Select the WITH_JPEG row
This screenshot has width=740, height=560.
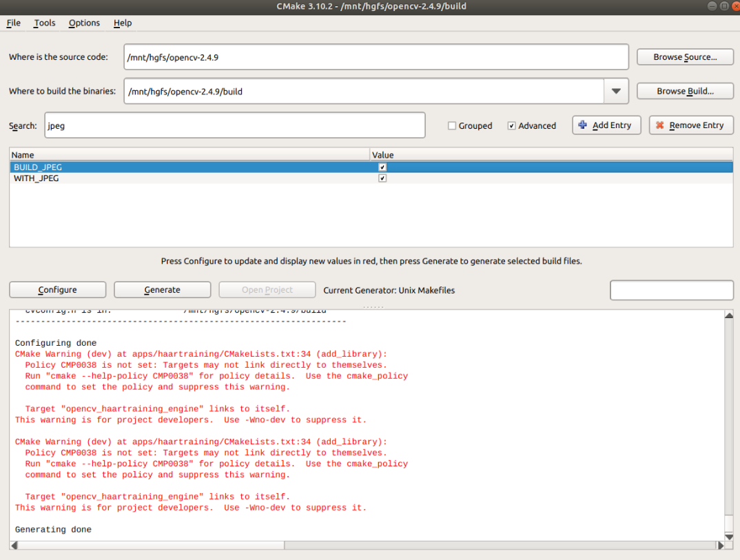(371, 178)
